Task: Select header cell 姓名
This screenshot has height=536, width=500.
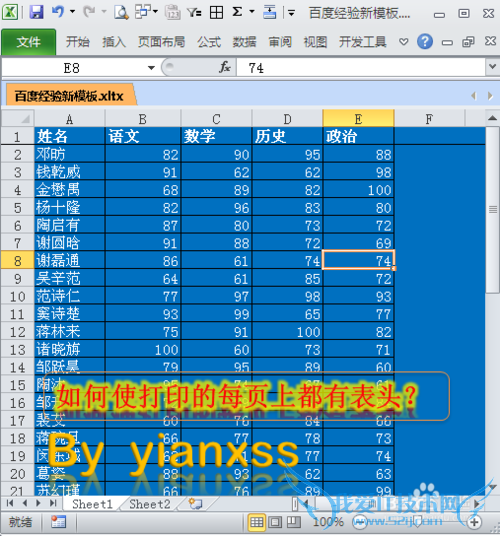Action: 70,136
